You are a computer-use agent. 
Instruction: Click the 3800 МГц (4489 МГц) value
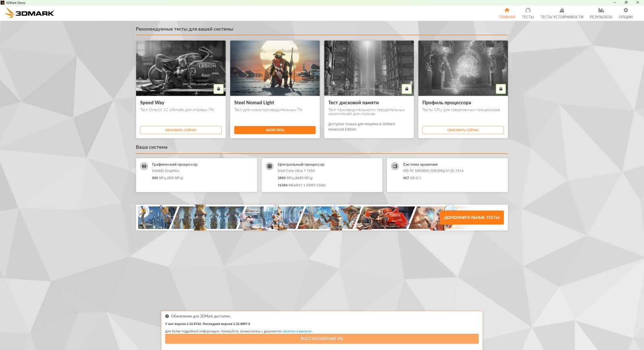[295, 178]
